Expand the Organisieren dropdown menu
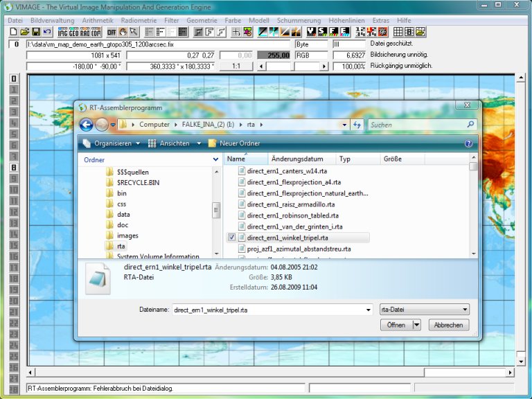This screenshot has height=399, width=532. click(111, 143)
